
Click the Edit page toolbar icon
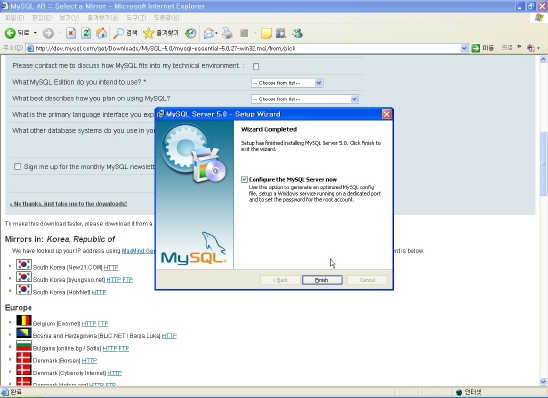tap(244, 33)
